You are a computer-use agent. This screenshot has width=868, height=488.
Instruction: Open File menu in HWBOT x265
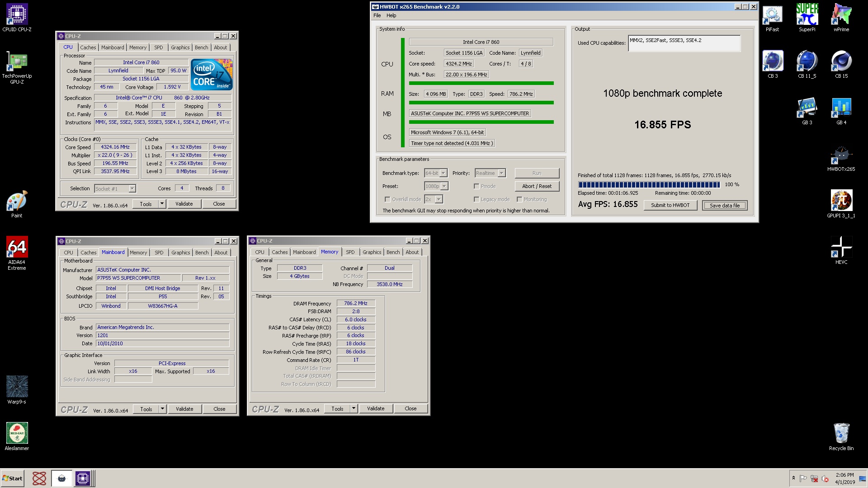coord(377,15)
